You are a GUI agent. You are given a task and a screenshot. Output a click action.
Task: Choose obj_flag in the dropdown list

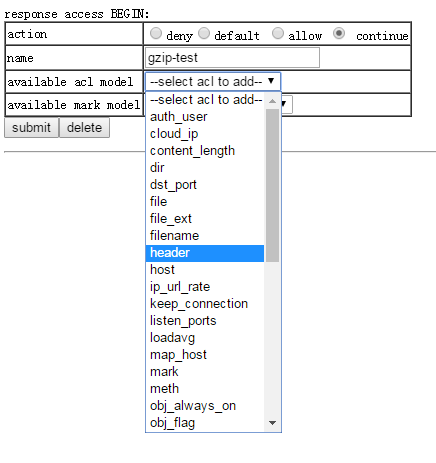pos(205,423)
